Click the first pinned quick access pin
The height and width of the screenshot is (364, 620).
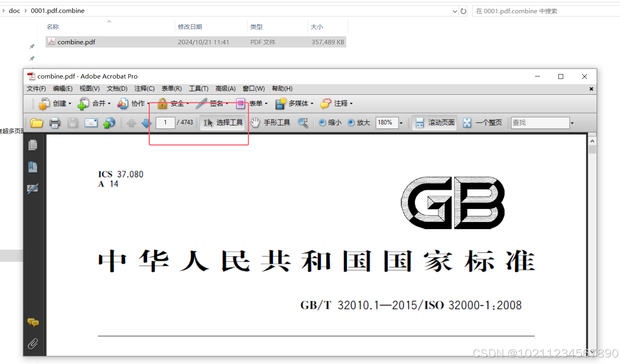click(32, 46)
